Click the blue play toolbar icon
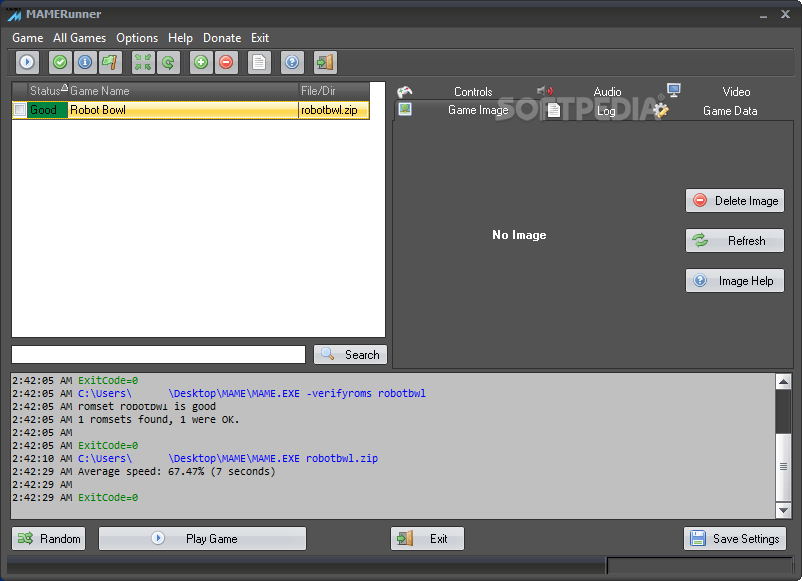The height and width of the screenshot is (581, 802). click(27, 62)
